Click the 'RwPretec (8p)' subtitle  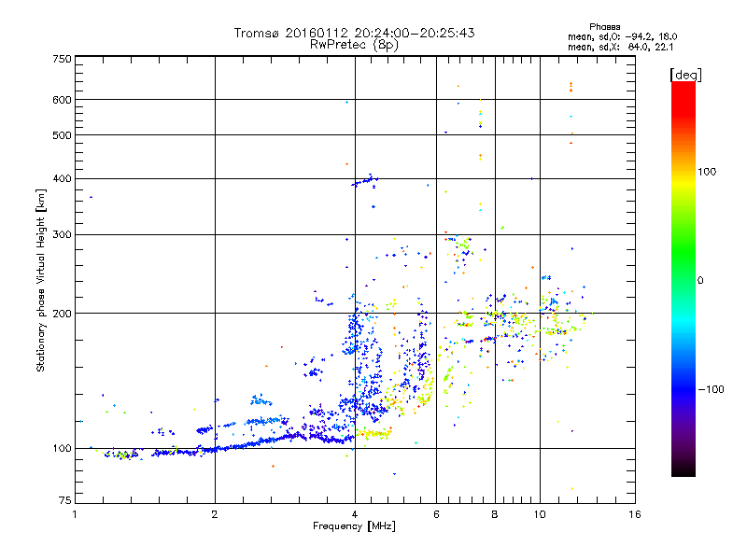click(354, 45)
